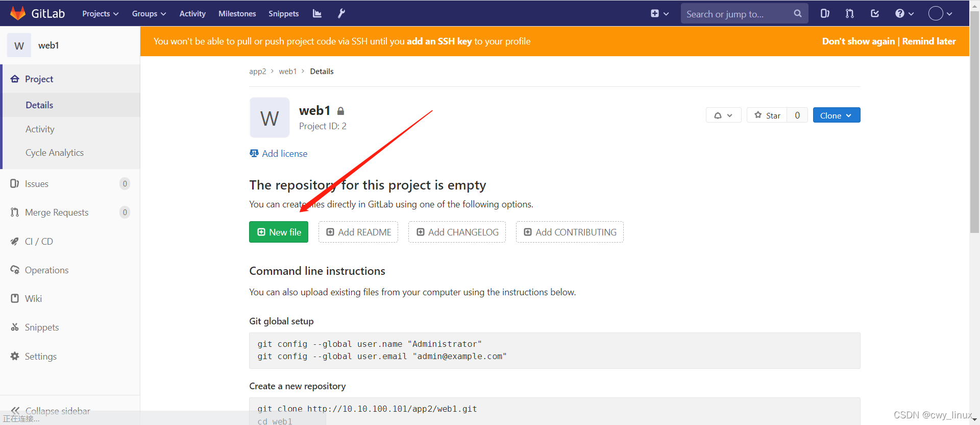Open the Project section in sidebar
The image size is (980, 425).
pyautogui.click(x=71, y=79)
